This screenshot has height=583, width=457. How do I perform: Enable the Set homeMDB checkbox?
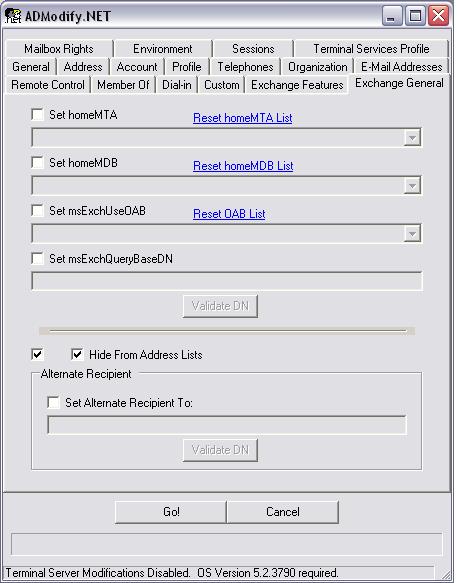tap(38, 162)
